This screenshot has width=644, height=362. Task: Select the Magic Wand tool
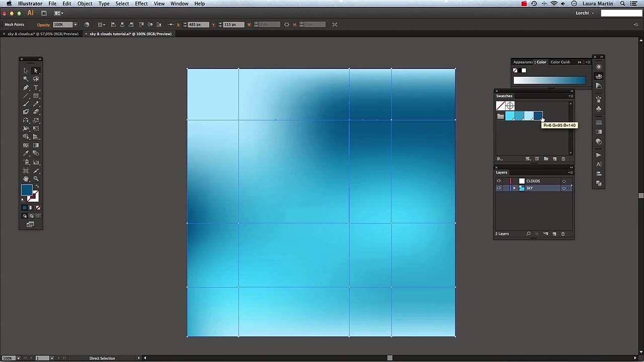[x=26, y=79]
